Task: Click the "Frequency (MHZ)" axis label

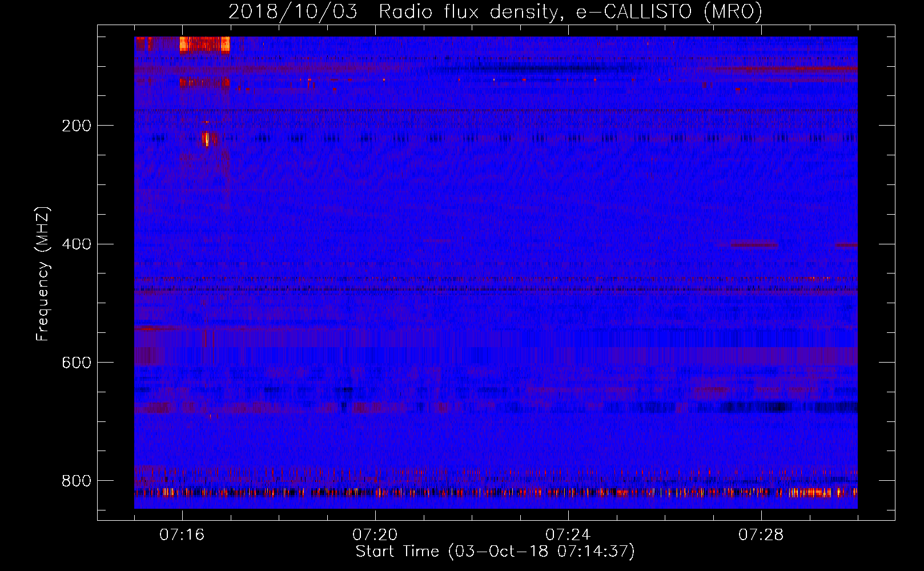Action: point(43,274)
